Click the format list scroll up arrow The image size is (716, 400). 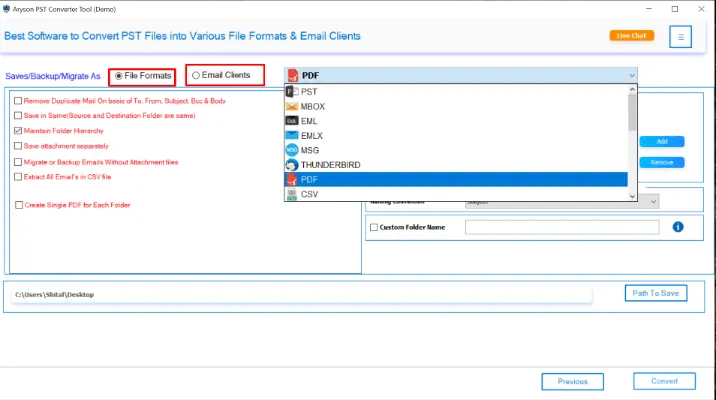pos(632,89)
